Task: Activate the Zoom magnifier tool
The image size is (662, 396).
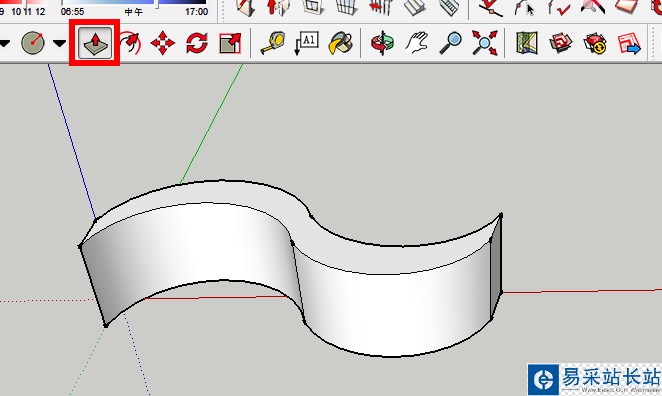Action: click(450, 43)
